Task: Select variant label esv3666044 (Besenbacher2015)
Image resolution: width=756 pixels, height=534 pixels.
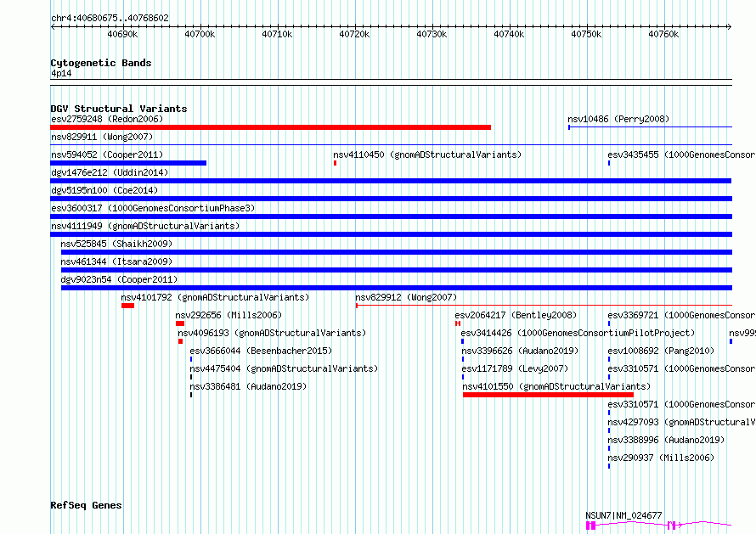Action: 261,351
